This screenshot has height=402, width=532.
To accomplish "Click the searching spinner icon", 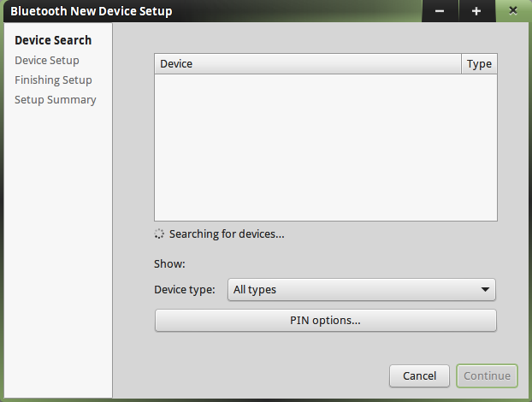I will (159, 234).
